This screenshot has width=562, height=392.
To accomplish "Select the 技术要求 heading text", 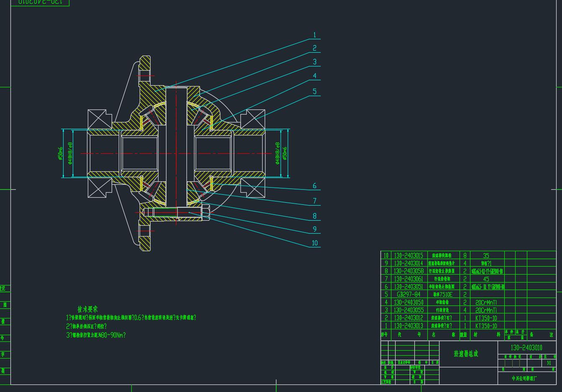I will click(x=87, y=309).
